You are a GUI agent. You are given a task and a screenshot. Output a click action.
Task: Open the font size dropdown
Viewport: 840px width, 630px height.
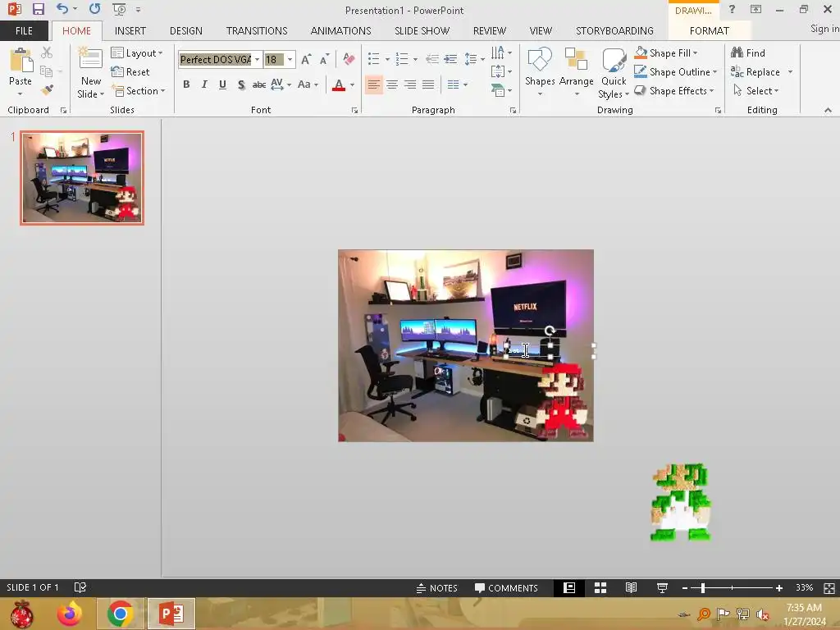tap(290, 59)
